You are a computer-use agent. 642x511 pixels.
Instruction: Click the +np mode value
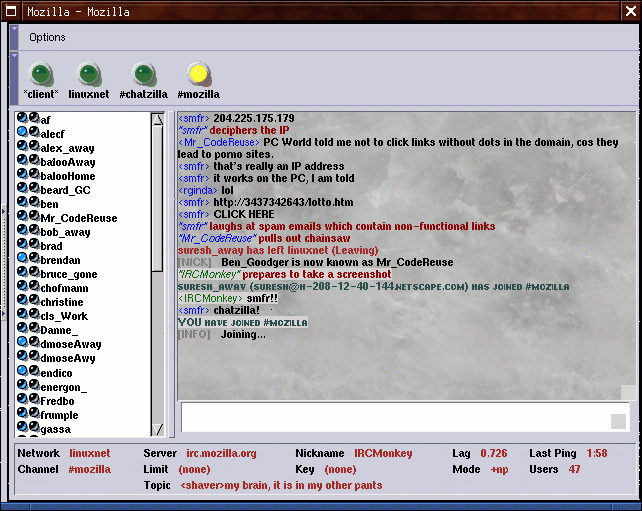point(500,469)
